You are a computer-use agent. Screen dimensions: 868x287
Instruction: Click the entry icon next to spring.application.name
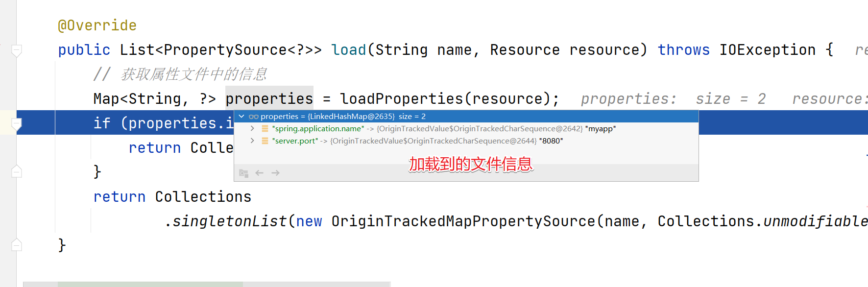point(265,128)
